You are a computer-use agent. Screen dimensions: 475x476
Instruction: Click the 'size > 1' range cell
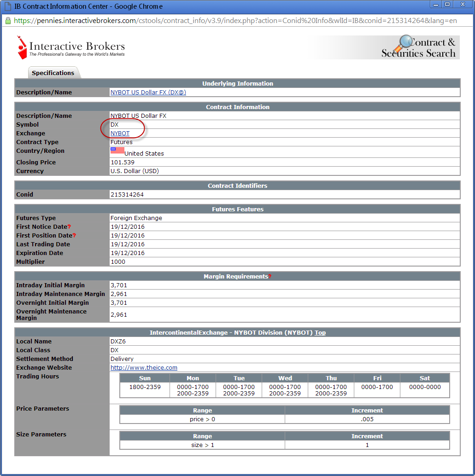pos(202,445)
